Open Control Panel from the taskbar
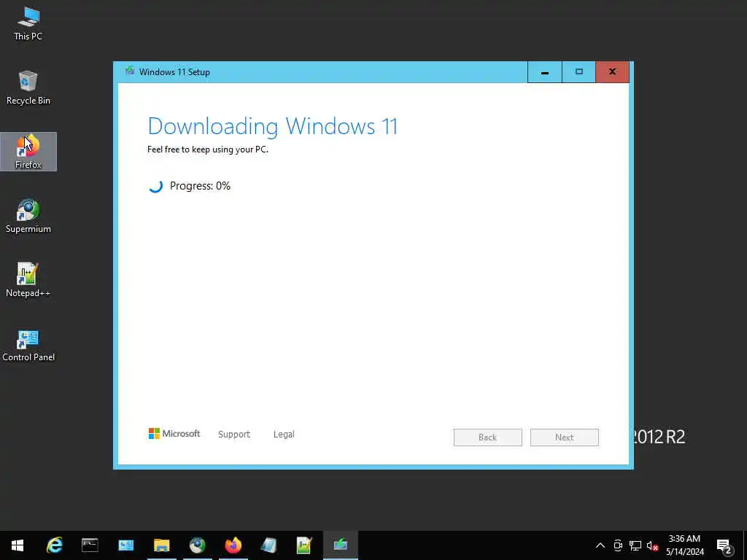This screenshot has width=747, height=560. pos(125,545)
